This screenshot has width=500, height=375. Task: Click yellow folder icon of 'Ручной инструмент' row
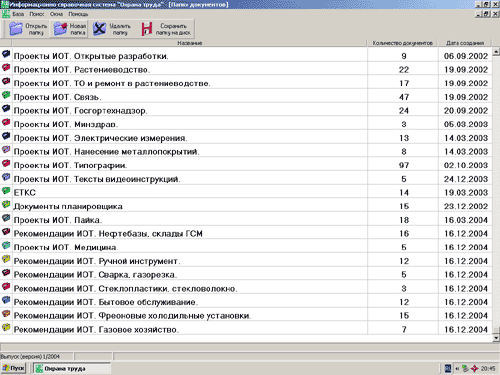pos(6,259)
